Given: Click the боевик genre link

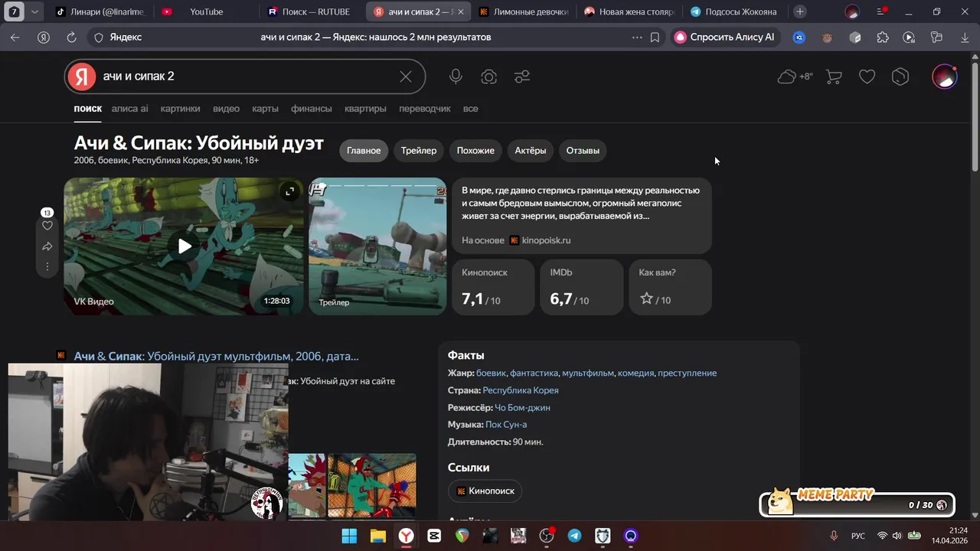Looking at the screenshot, I should pos(491,373).
